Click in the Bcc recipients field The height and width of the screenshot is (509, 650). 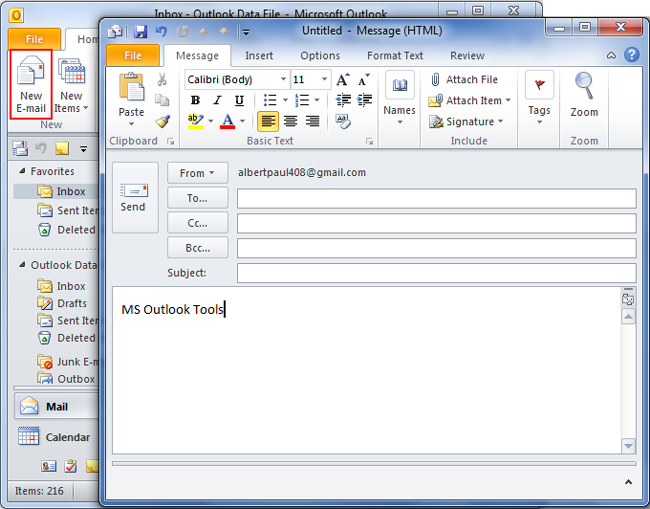[x=437, y=248]
